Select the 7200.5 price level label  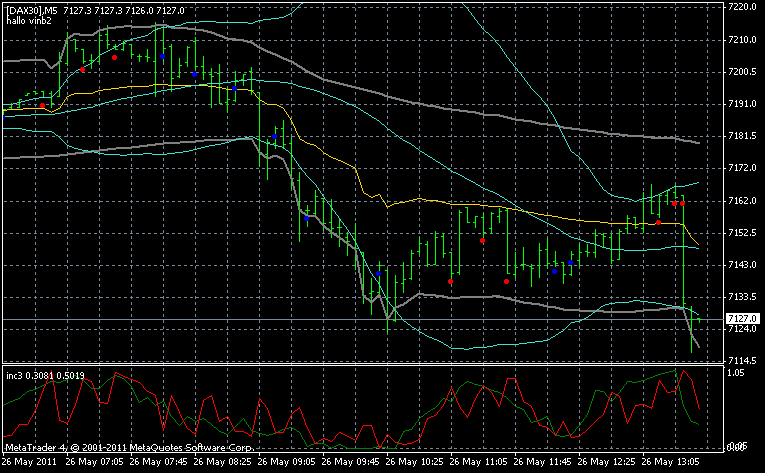click(742, 72)
